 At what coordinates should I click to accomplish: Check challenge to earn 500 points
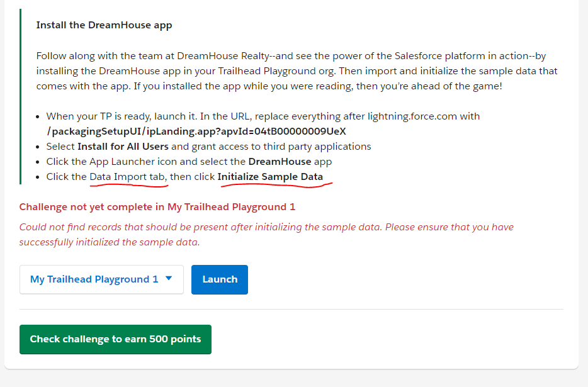tap(115, 339)
